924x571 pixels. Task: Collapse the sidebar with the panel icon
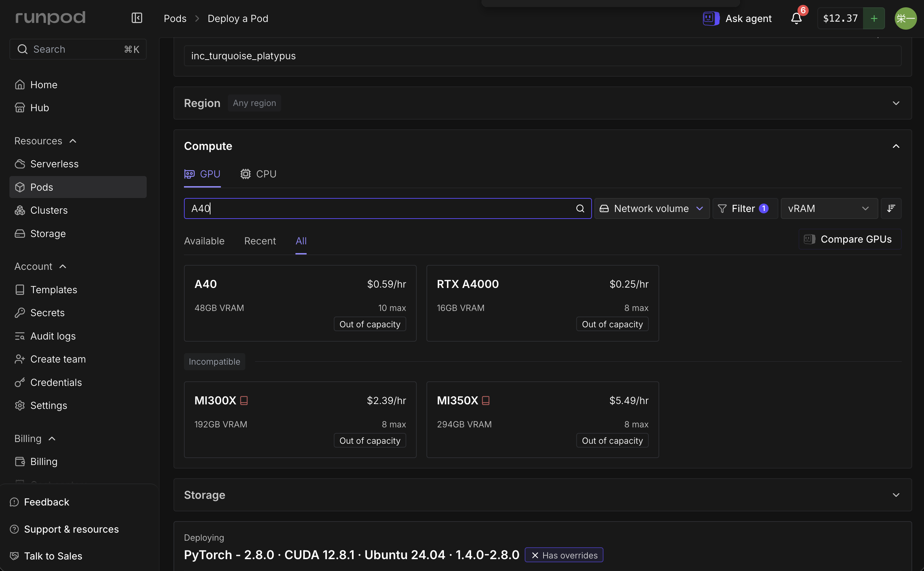pyautogui.click(x=137, y=18)
